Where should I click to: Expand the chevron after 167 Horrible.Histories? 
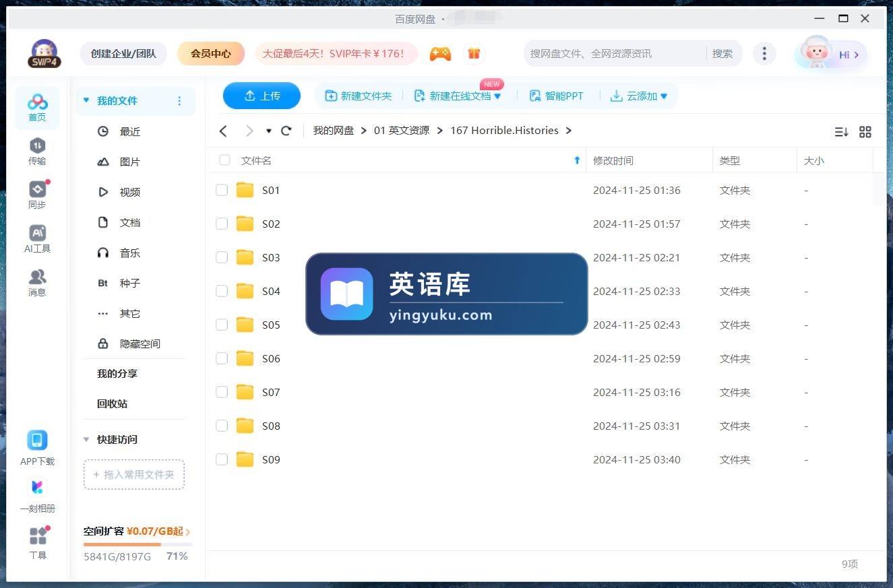[x=569, y=131]
